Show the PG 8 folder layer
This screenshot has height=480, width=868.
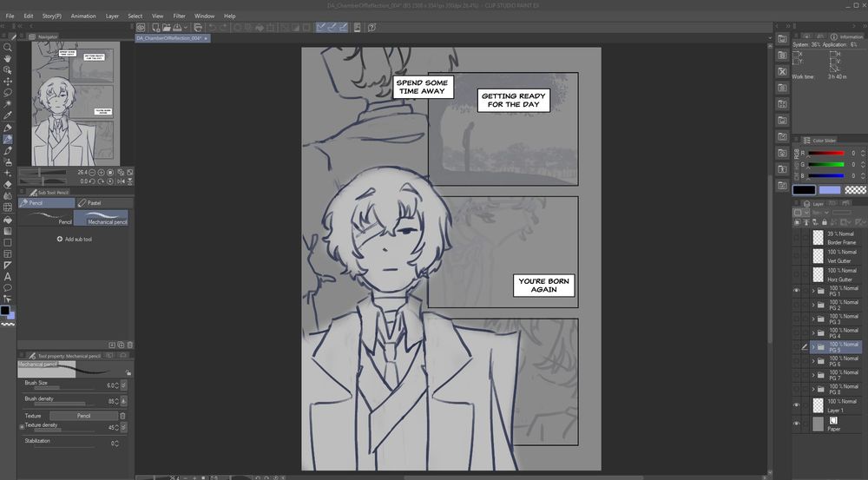point(797,389)
